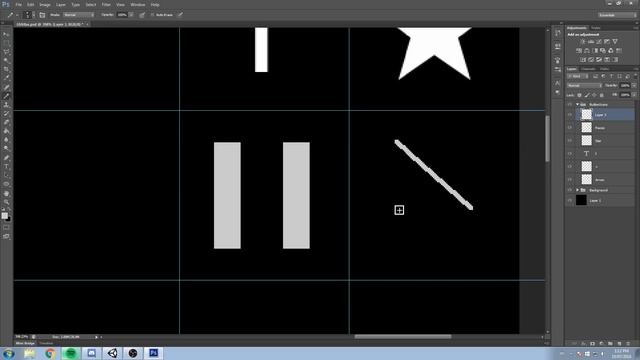Open the Character panel icon
This screenshot has width=640, height=360.
click(558, 83)
